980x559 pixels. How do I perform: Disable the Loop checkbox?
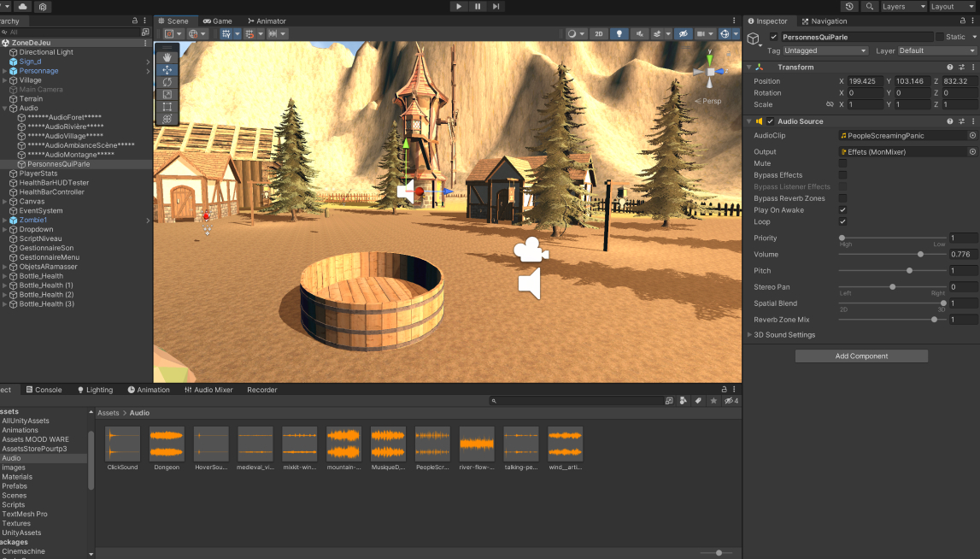842,221
